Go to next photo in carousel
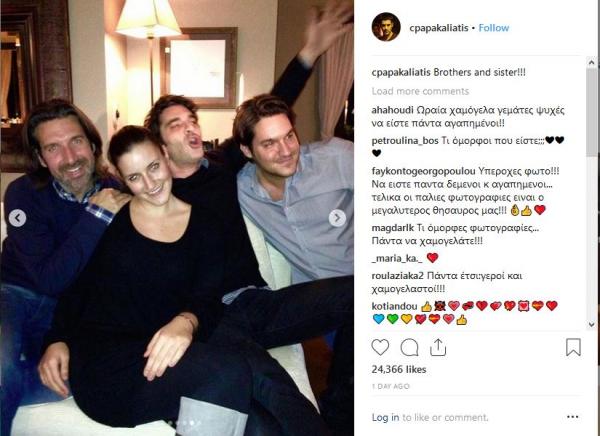 click(337, 218)
